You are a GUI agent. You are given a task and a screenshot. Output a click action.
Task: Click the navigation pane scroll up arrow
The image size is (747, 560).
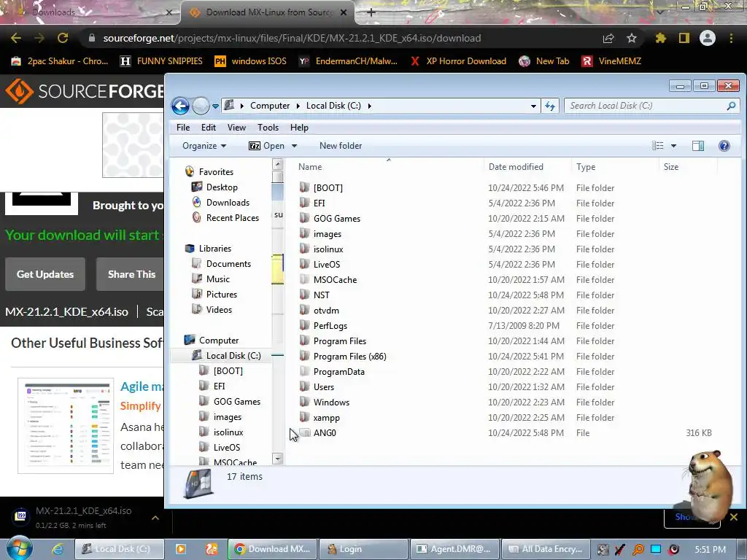tap(277, 164)
